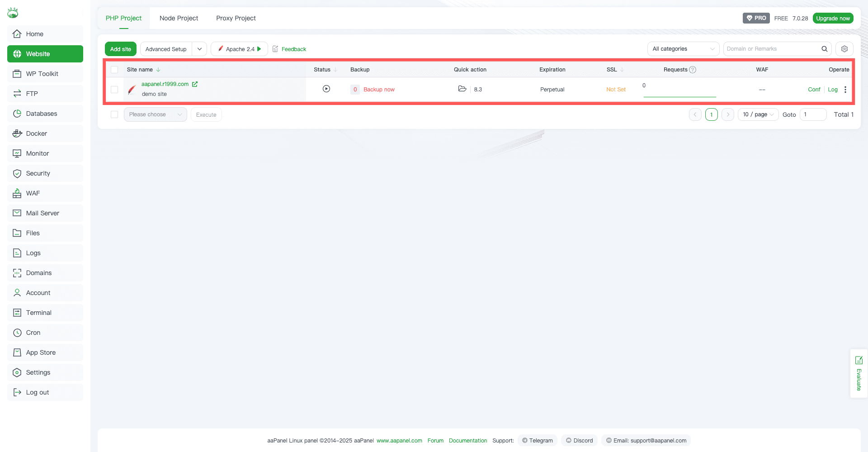Click the Requests help question mark icon
The width and height of the screenshot is (868, 452).
(693, 70)
